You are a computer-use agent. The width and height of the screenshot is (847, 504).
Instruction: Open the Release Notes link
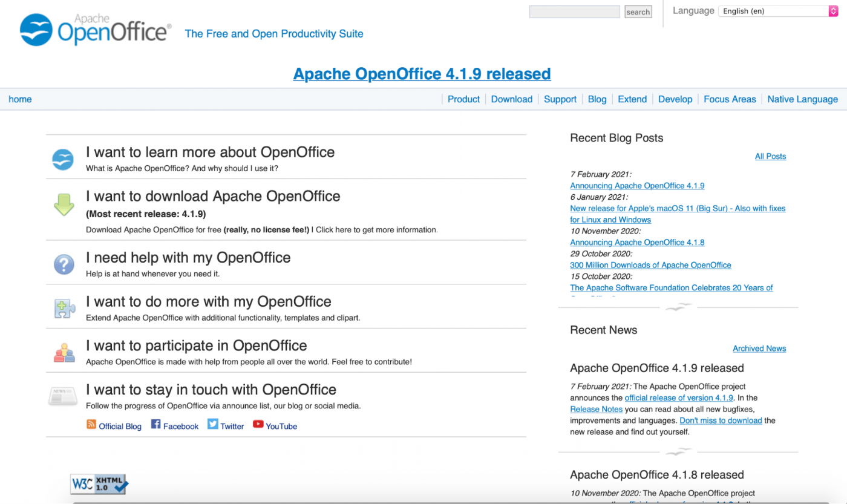pyautogui.click(x=596, y=409)
